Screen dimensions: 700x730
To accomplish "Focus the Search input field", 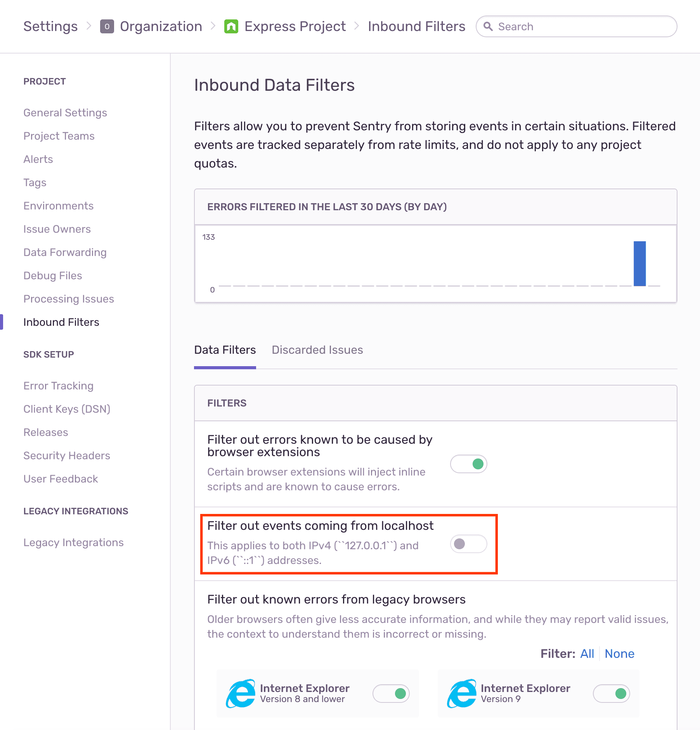I will [582, 26].
